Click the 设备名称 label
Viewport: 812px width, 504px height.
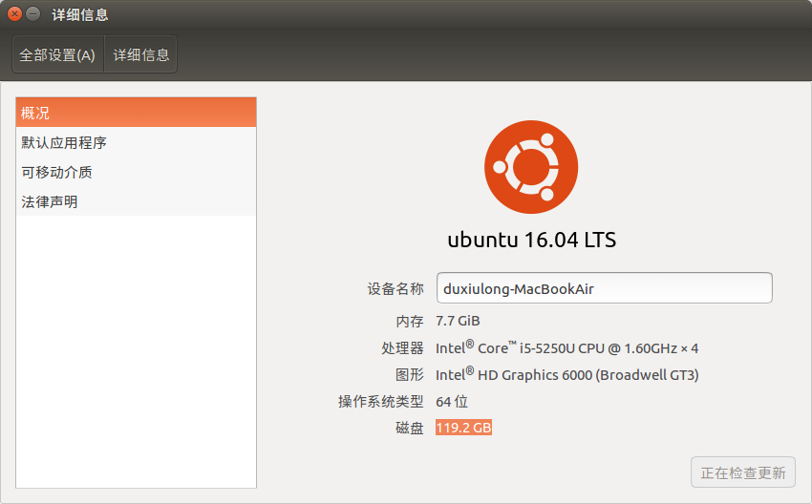pos(395,288)
